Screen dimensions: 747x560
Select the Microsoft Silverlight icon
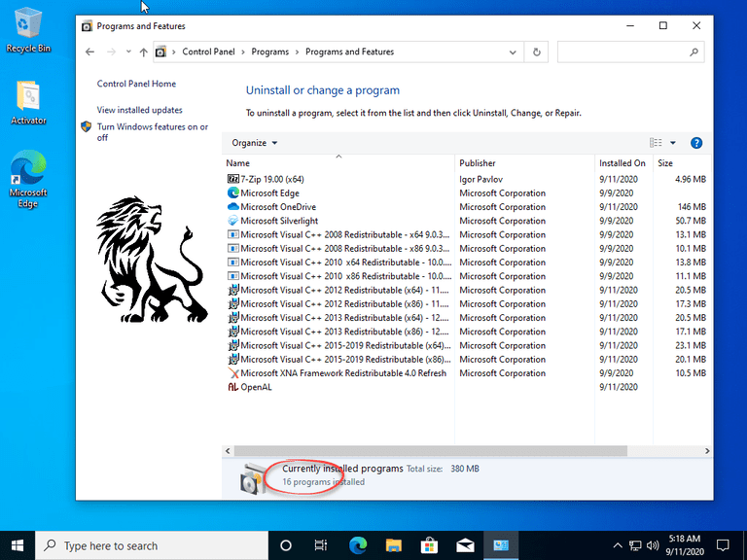233,221
